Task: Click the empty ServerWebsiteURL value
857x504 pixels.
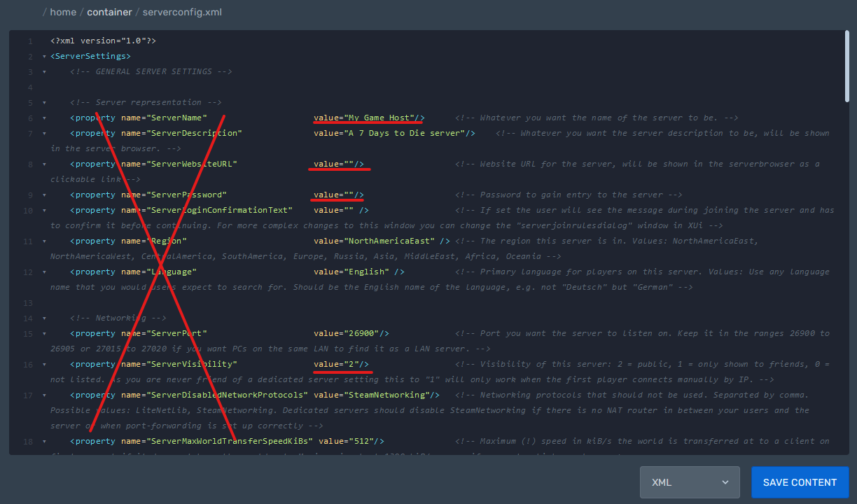Action: point(349,164)
